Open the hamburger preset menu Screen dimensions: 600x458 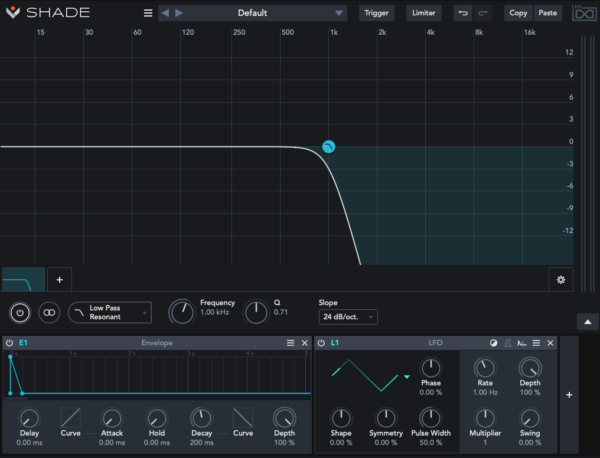(148, 13)
